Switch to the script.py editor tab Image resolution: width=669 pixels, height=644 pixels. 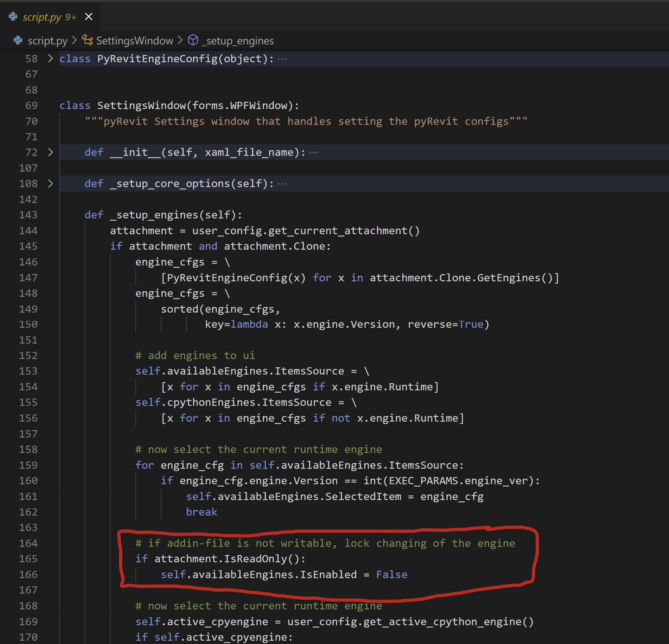click(42, 16)
